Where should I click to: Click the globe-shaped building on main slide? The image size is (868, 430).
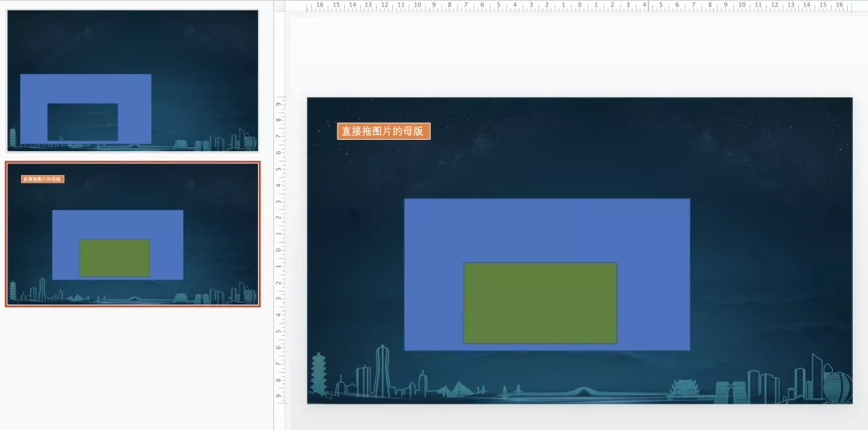tap(837, 387)
